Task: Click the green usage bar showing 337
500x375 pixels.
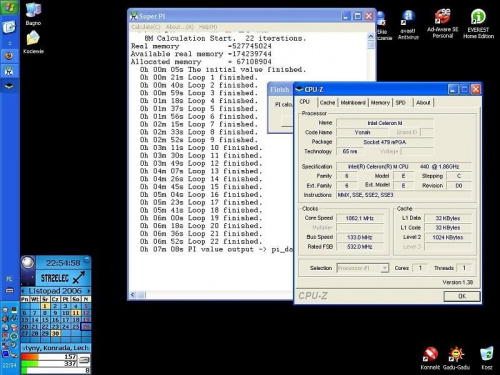Action: pos(50,364)
